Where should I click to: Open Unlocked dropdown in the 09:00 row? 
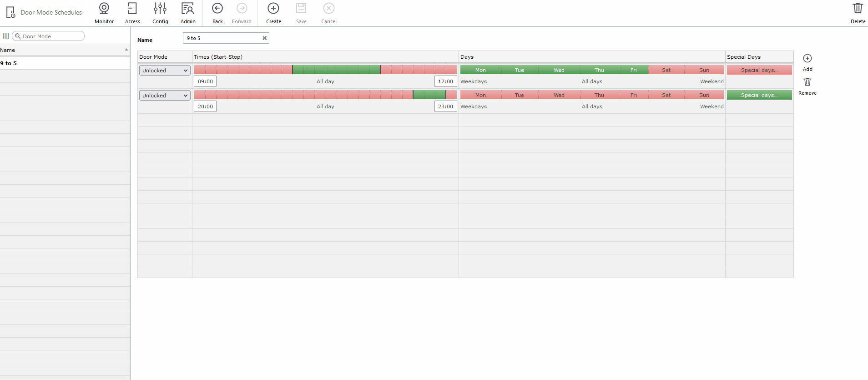point(165,71)
